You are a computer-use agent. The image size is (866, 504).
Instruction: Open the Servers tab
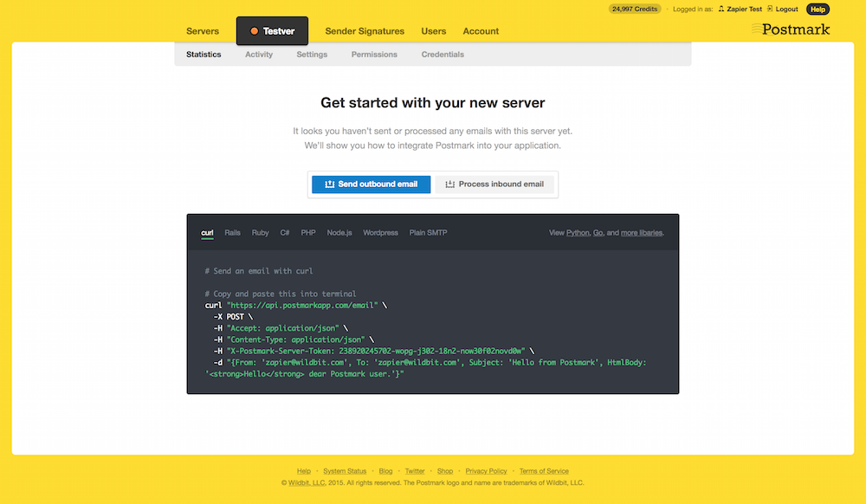202,31
